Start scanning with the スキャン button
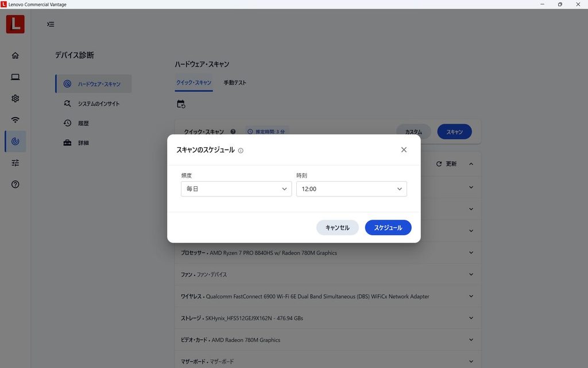Image resolution: width=588 pixels, height=368 pixels. (x=455, y=132)
